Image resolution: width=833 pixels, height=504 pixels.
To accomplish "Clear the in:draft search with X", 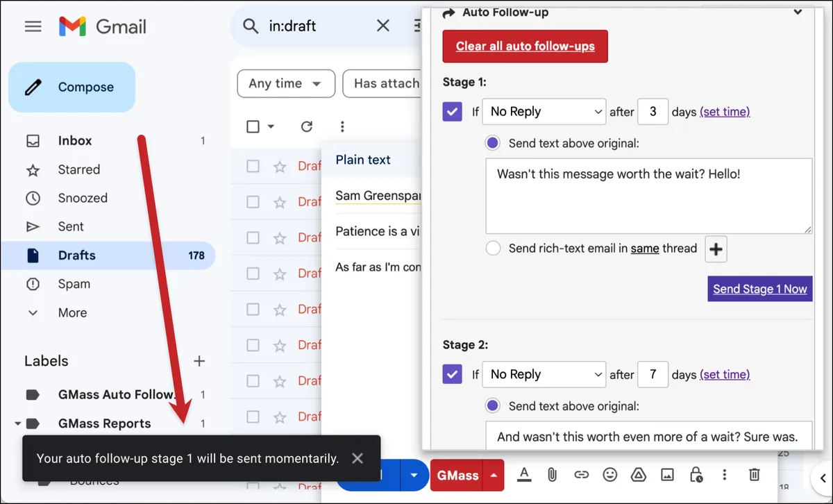I will pos(382,26).
